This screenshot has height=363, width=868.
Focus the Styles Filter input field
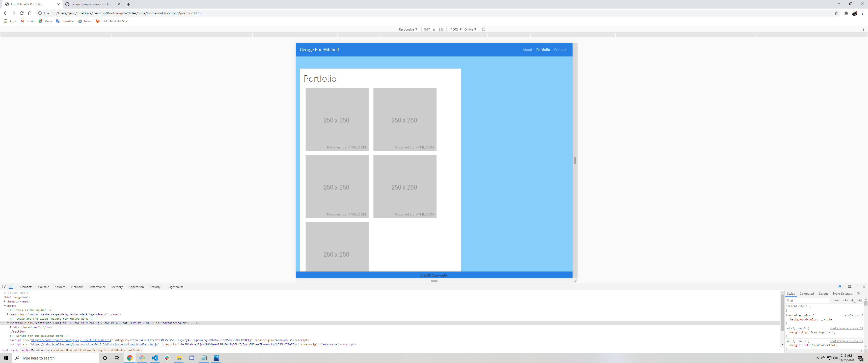click(807, 300)
